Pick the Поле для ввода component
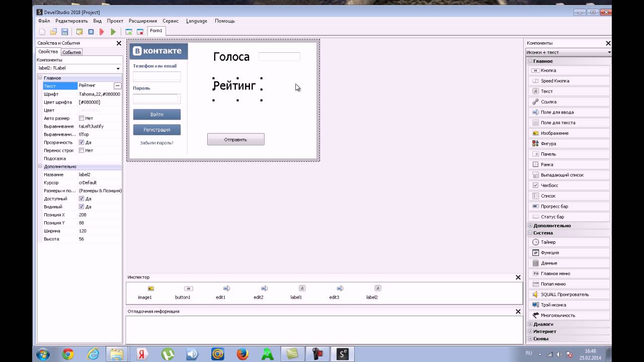The image size is (644, 362). (570, 112)
